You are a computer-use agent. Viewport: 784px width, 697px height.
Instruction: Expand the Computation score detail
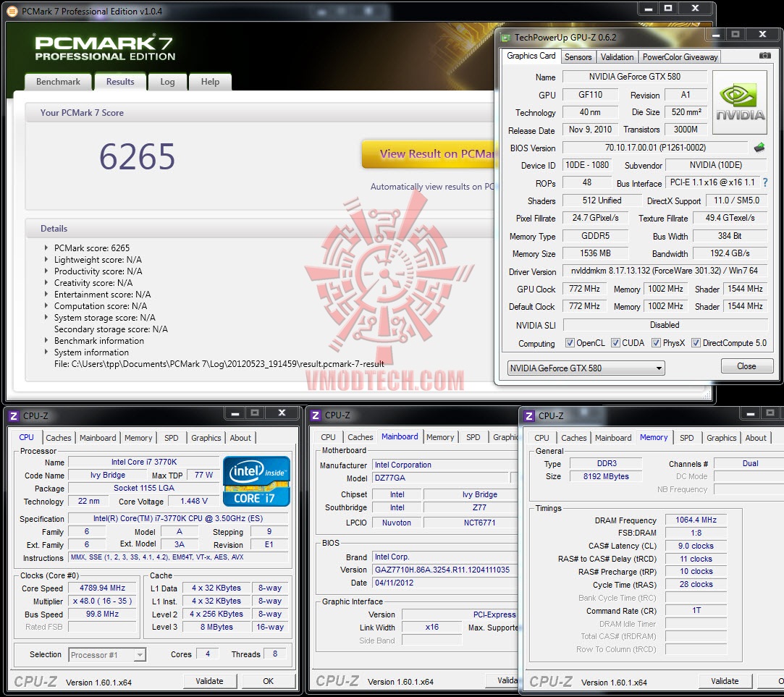click(46, 305)
